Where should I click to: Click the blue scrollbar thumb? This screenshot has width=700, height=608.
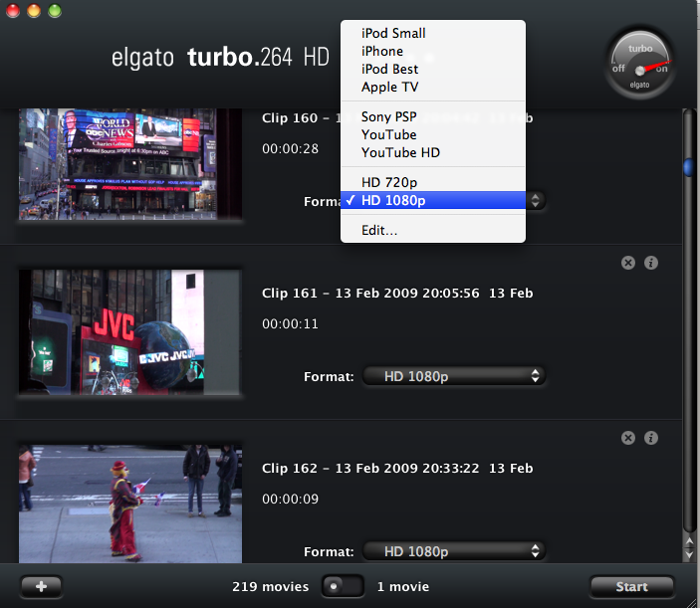point(688,167)
